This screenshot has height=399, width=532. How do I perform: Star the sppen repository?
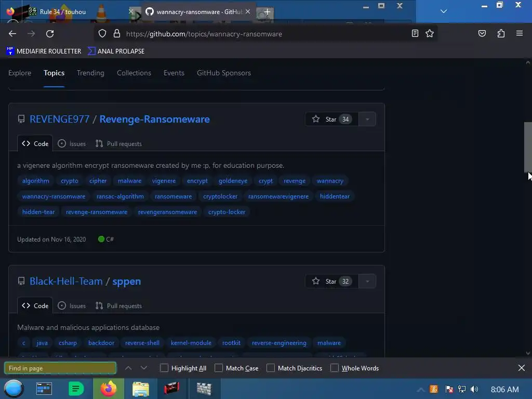coord(332,281)
